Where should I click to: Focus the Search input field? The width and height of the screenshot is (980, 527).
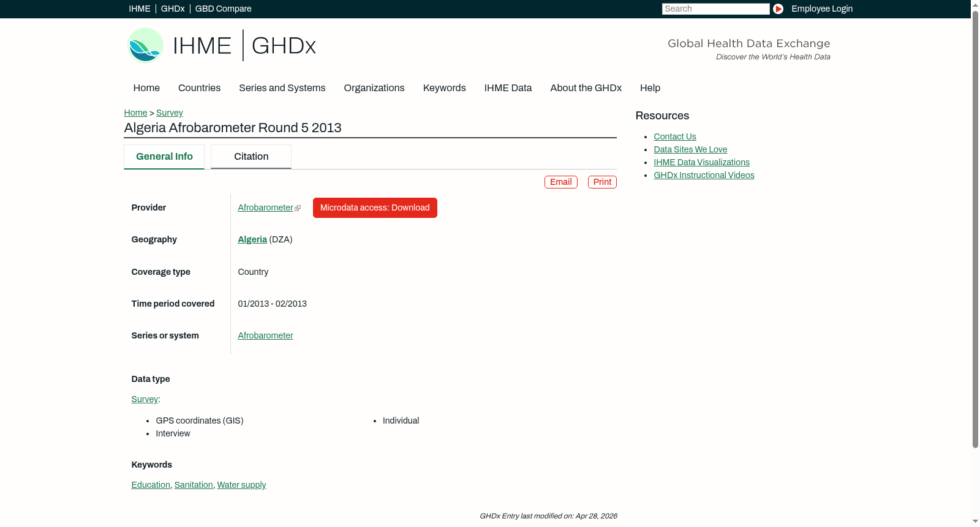tap(715, 9)
